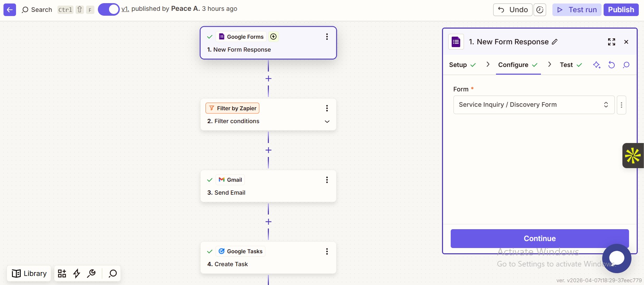Open the Form dropdown
This screenshot has height=285, width=644.
pyautogui.click(x=534, y=105)
